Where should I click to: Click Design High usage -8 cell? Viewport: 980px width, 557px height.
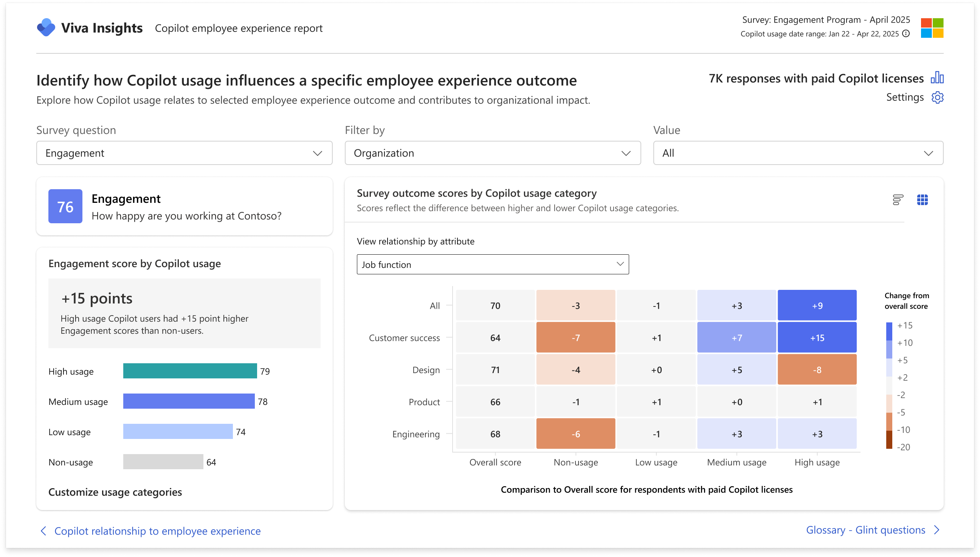[817, 370]
